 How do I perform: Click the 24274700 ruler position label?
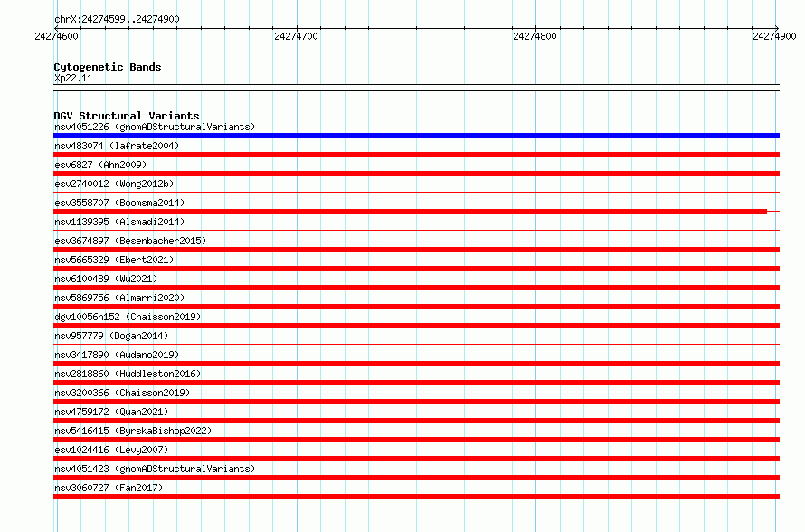[297, 36]
